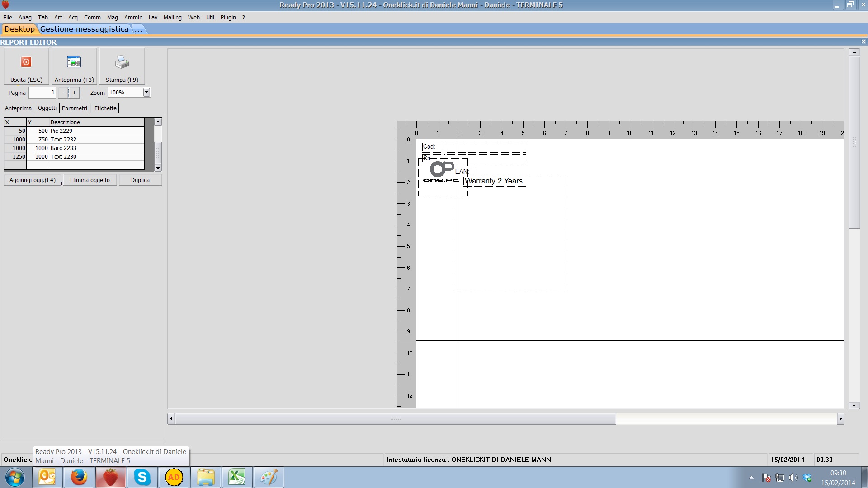Click the horizontal canvas scrollbar thumb
868x488 pixels.
pos(395,419)
